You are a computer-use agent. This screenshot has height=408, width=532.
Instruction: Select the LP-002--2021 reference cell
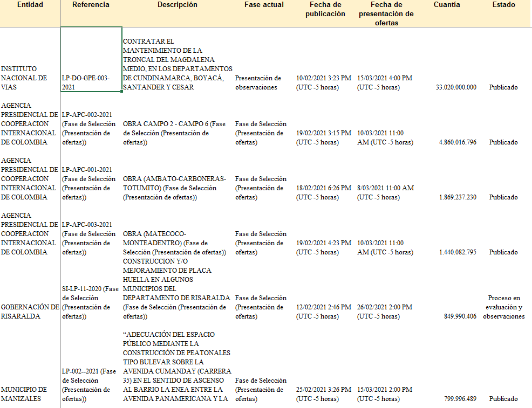[x=89, y=385]
